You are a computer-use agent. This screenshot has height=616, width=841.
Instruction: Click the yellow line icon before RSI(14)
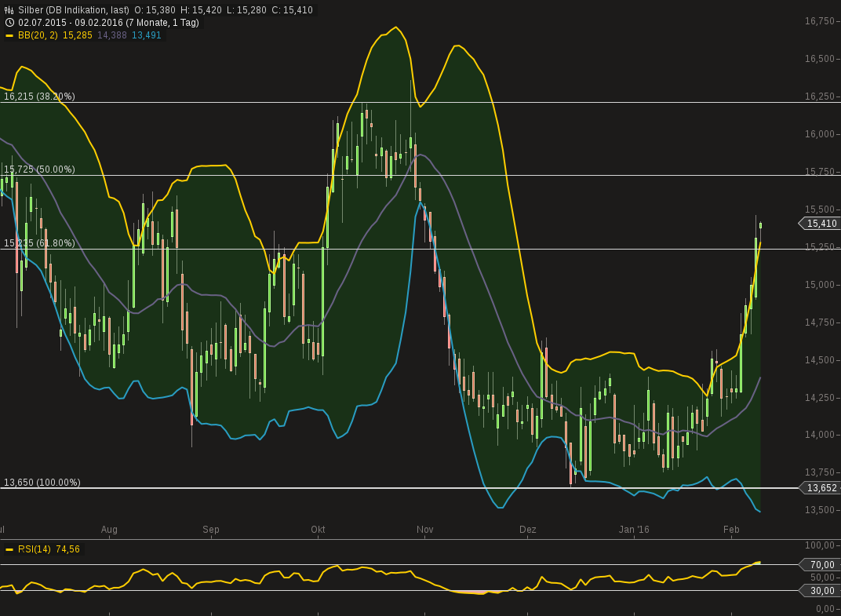(x=8, y=549)
